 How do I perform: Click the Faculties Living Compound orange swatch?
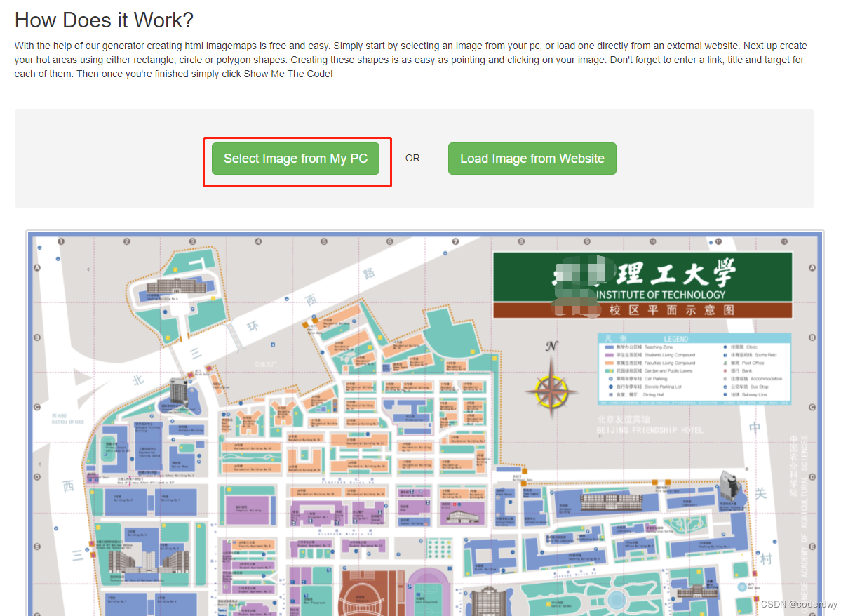point(610,363)
